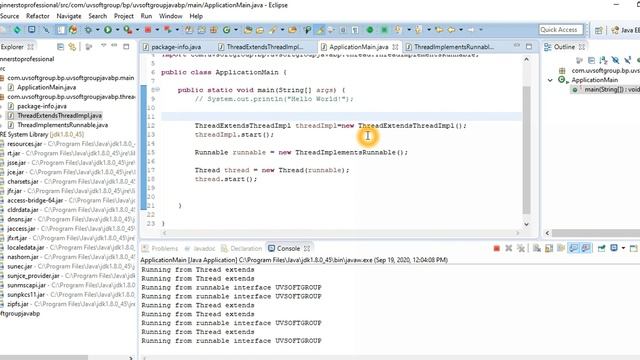Click the Previous Annotation arrow icon
640x360 pixels.
tap(418, 30)
